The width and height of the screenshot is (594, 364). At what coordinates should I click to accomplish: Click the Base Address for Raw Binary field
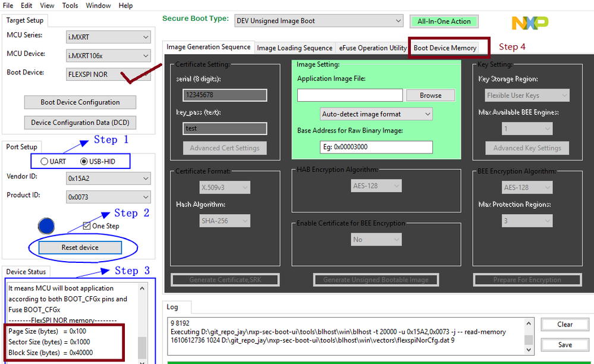[x=376, y=147]
